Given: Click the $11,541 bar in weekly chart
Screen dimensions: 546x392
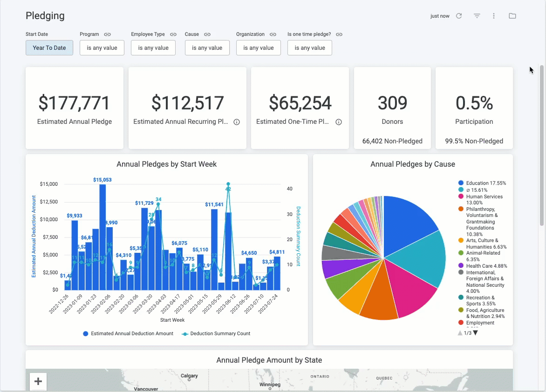Looking at the screenshot, I should pos(214,249).
